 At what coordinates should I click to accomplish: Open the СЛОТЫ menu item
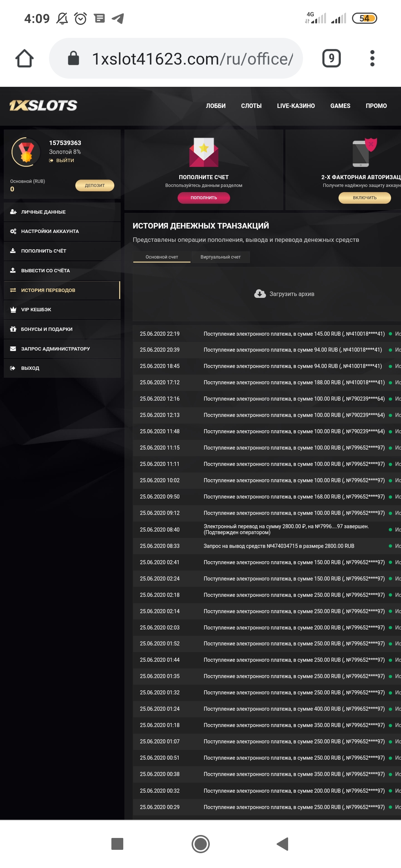[x=251, y=106]
